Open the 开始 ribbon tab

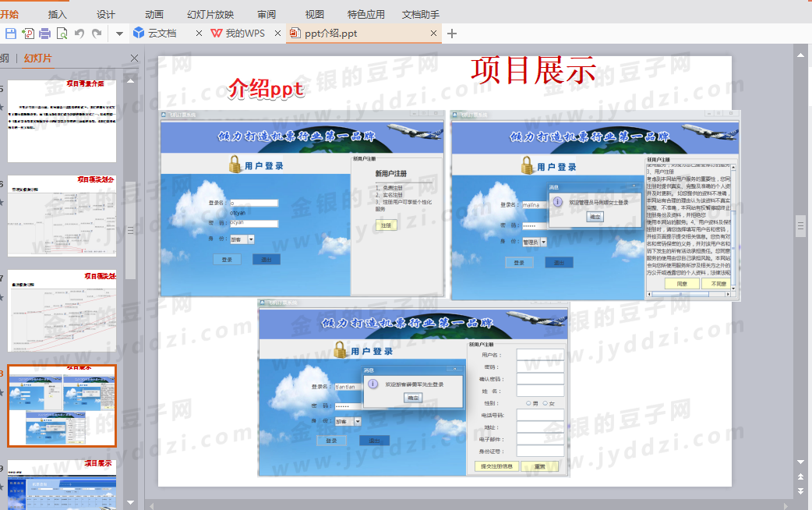click(9, 15)
